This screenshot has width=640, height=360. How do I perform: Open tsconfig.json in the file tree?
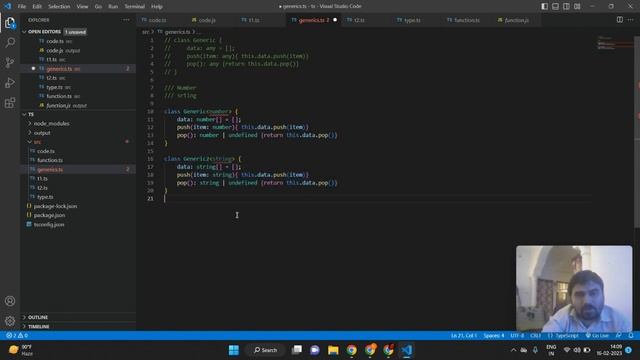49,224
